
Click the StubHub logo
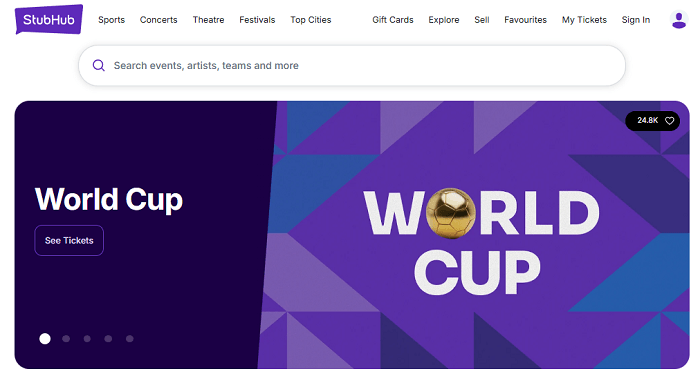(x=49, y=19)
